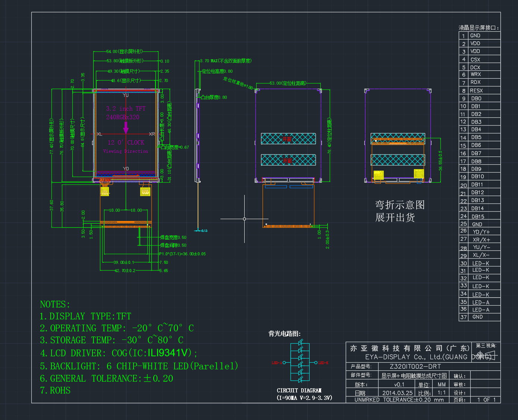Viewport: 518px width, 420px height.
Task: Select the "P1.0*(37-1)=36.00±0.05" pitch dimension
Action: coord(182,254)
